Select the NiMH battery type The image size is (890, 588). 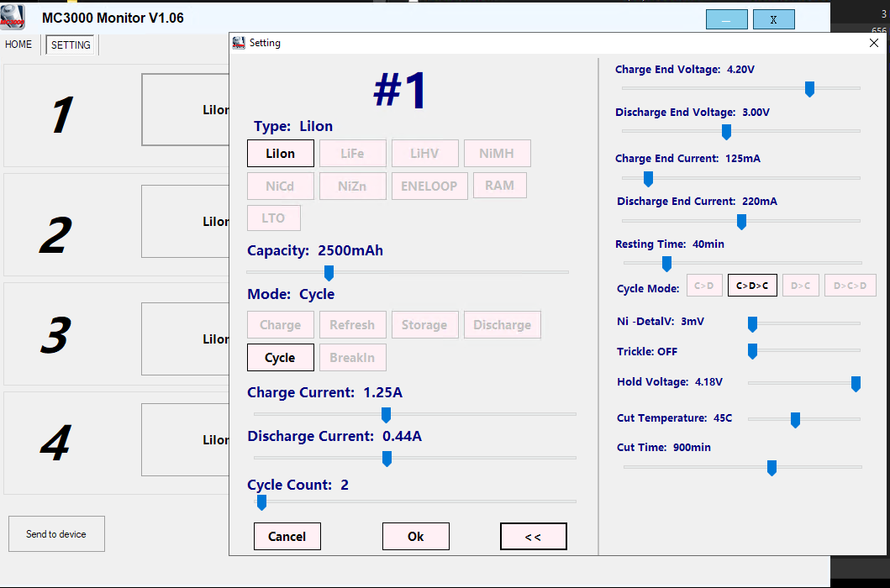point(498,153)
